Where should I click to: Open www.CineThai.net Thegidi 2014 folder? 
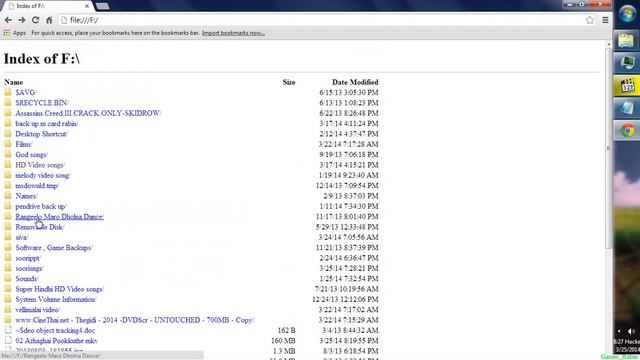tap(135, 320)
